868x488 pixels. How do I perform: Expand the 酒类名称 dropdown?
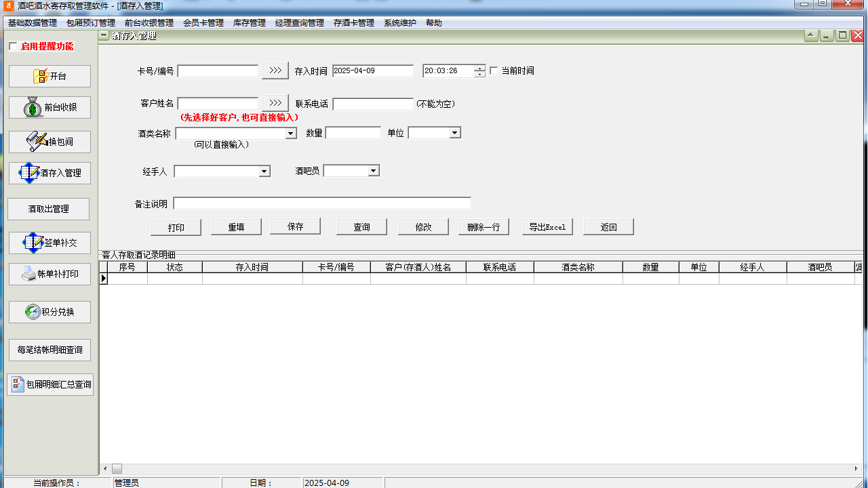[x=291, y=134]
